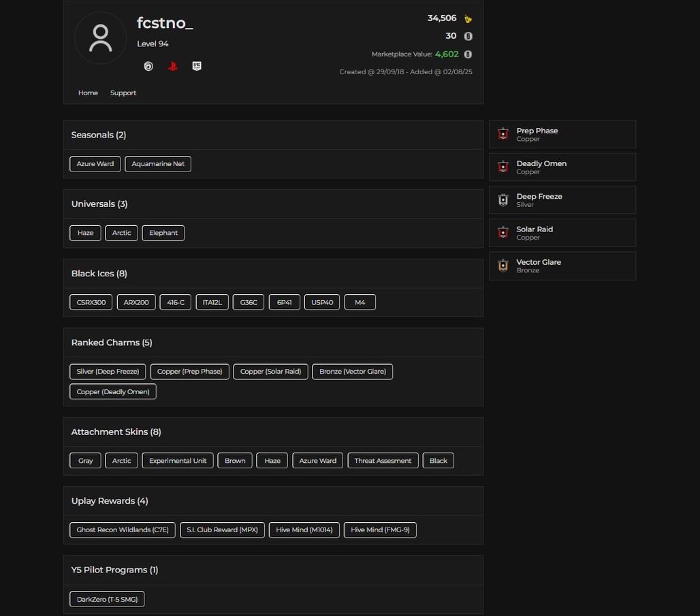Click the Copper (Prep Phase) charm tag
This screenshot has width=700, height=616.
[190, 372]
